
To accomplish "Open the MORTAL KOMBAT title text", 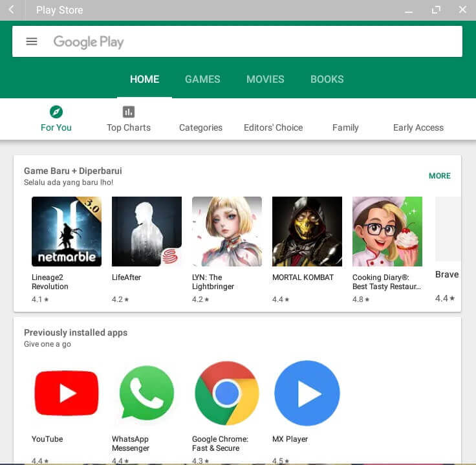I will [303, 277].
